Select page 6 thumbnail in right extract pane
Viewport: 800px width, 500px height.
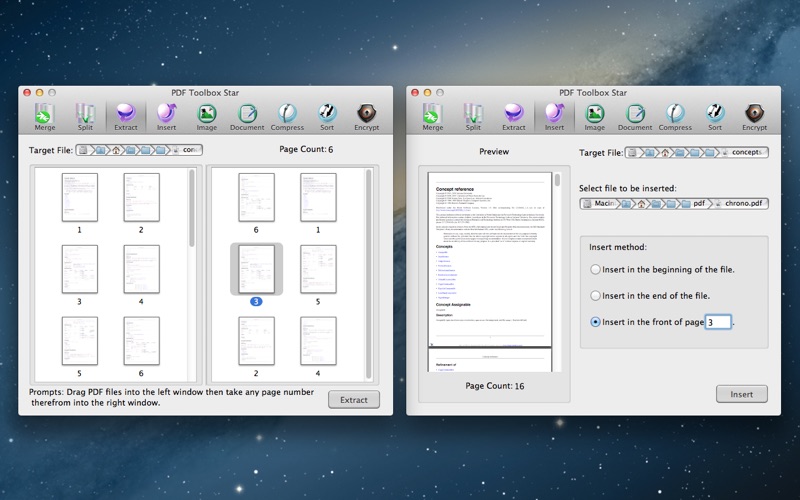(x=256, y=197)
